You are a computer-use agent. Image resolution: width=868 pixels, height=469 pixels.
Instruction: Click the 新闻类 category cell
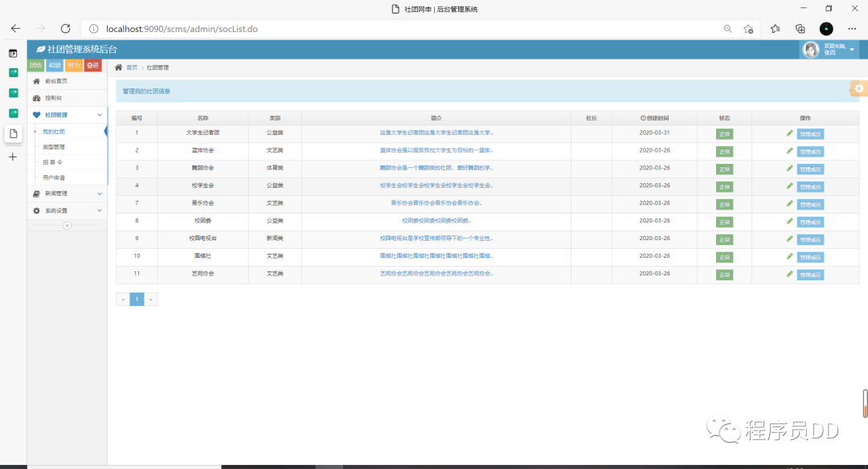coord(275,239)
